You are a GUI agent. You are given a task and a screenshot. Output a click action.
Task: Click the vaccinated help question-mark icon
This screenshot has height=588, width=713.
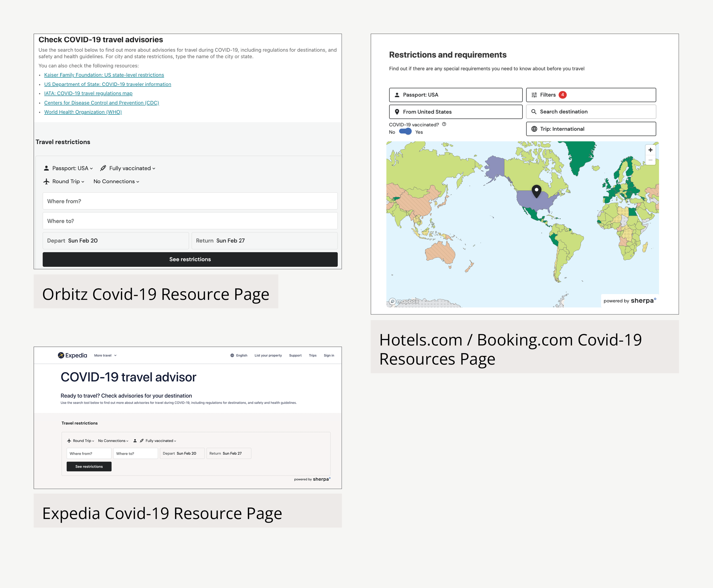coord(444,124)
